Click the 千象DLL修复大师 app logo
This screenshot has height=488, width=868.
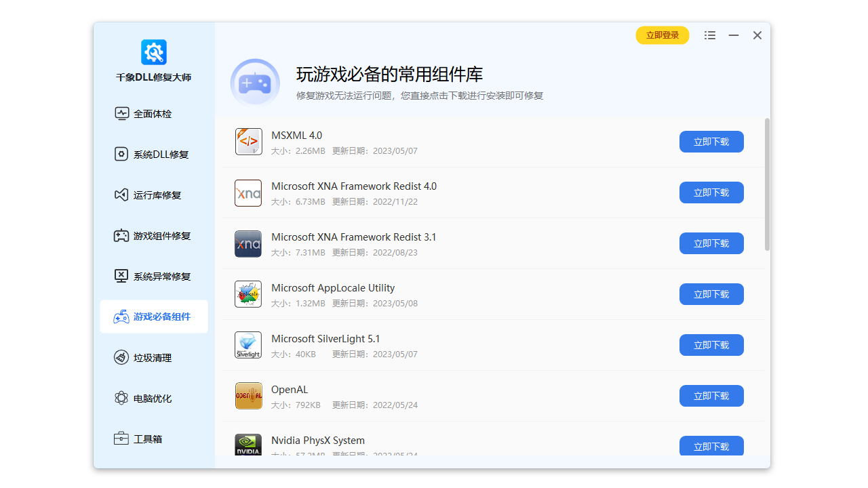153,52
